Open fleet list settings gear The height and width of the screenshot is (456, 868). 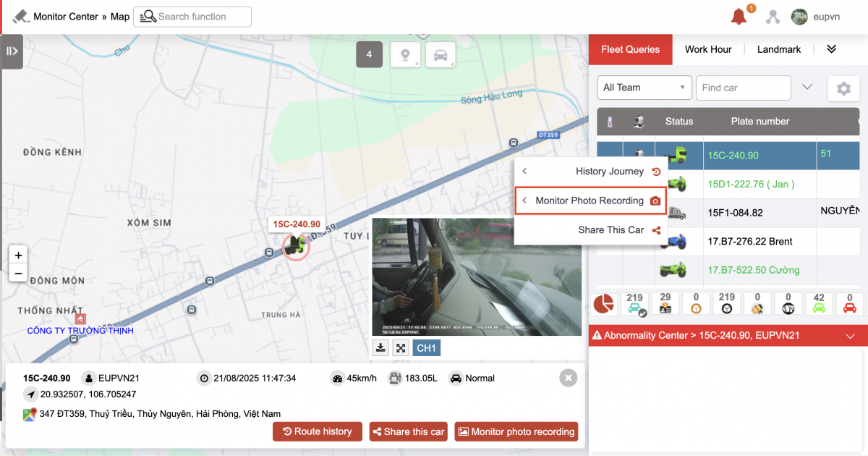tap(843, 88)
